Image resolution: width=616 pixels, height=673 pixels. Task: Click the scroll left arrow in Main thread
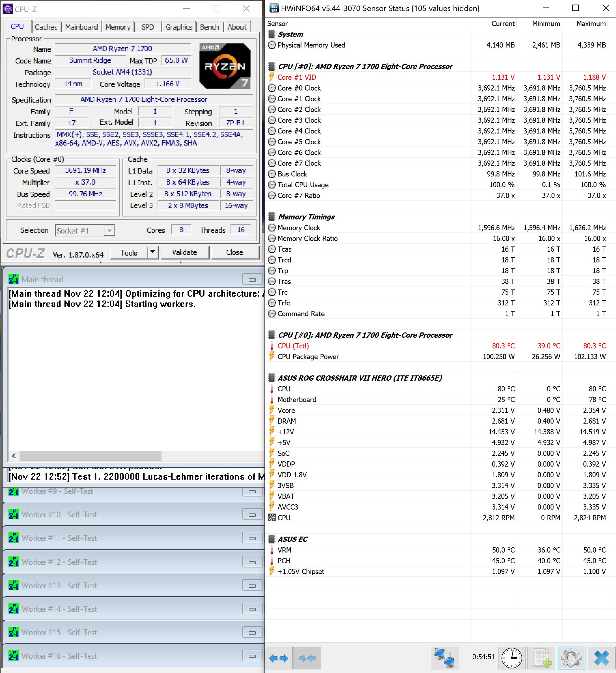pyautogui.click(x=14, y=456)
